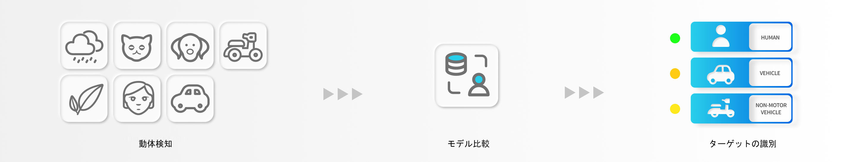Click the dog face icon
This screenshot has width=868, height=162.
click(190, 46)
